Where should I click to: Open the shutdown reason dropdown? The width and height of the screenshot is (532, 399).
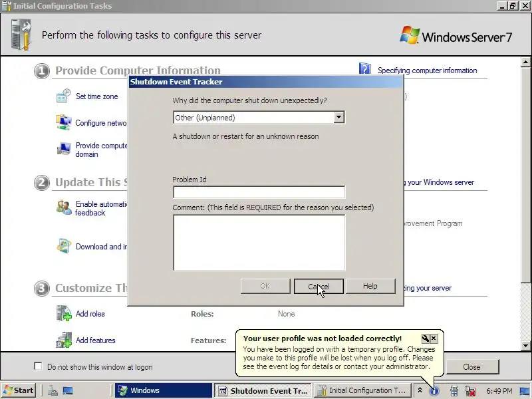pyautogui.click(x=339, y=118)
